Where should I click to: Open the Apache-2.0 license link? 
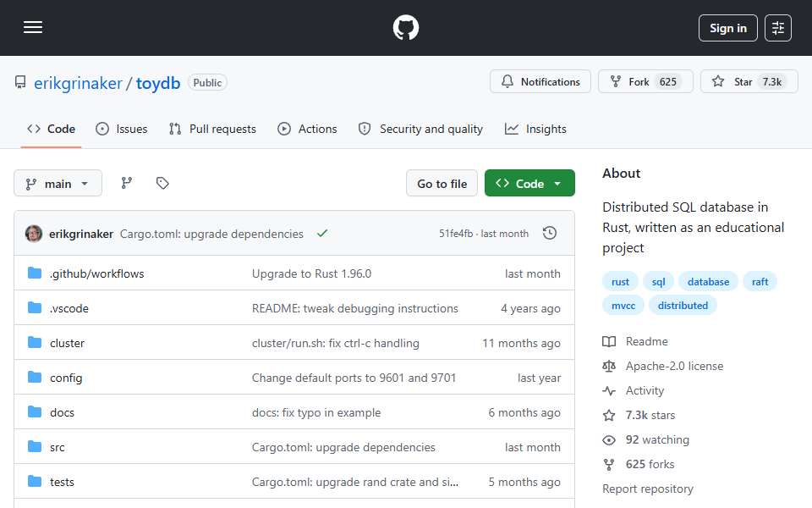pyautogui.click(x=674, y=366)
